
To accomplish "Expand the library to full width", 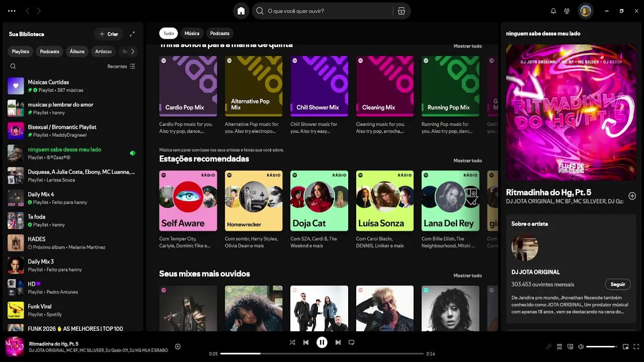I will pos(132,34).
